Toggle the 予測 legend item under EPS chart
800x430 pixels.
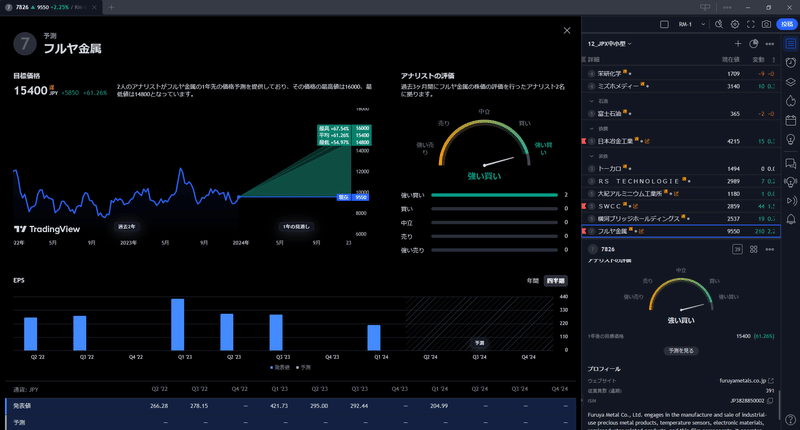pyautogui.click(x=304, y=367)
